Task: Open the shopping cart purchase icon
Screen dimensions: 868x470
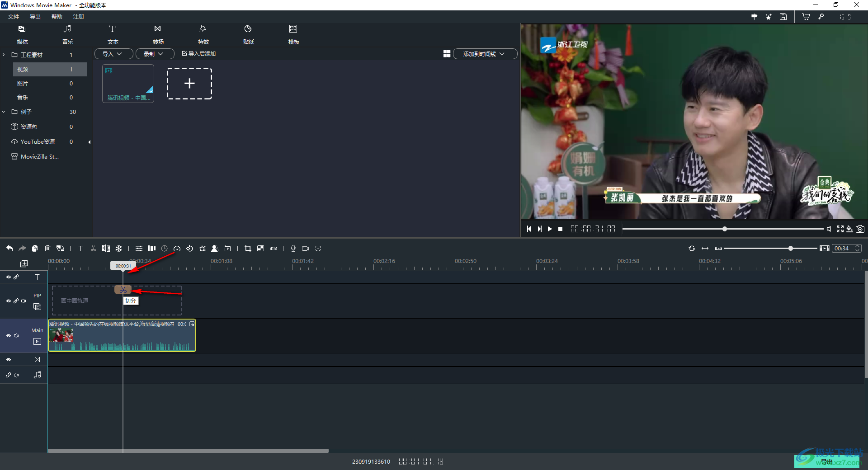Action: 806,17
